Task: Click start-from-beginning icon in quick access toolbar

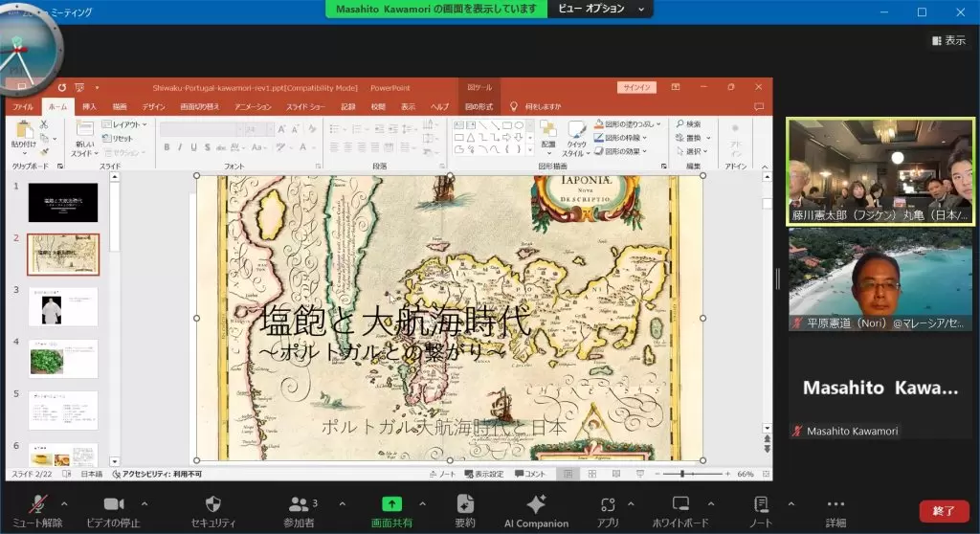Action: pos(79,87)
